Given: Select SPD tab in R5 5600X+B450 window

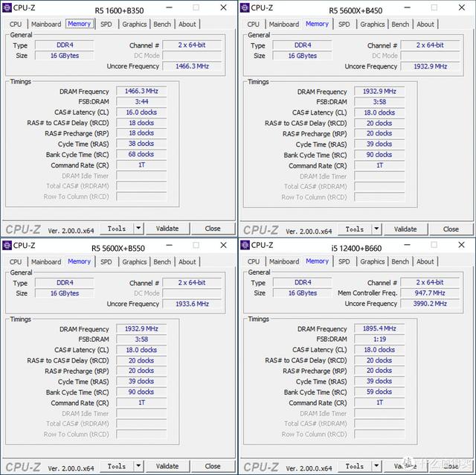Looking at the screenshot, I should 344,25.
